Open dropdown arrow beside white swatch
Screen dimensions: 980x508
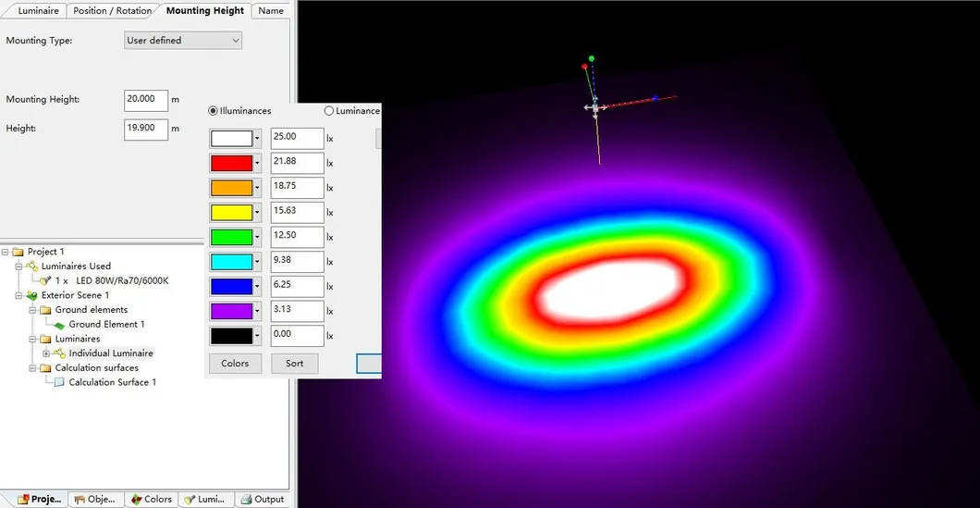(x=257, y=138)
